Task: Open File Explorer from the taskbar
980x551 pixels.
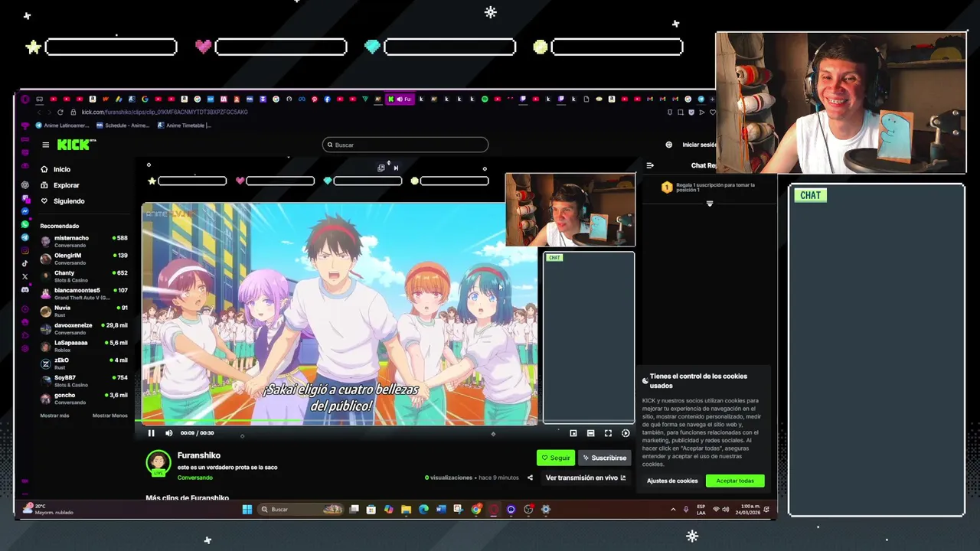Action: [x=406, y=509]
